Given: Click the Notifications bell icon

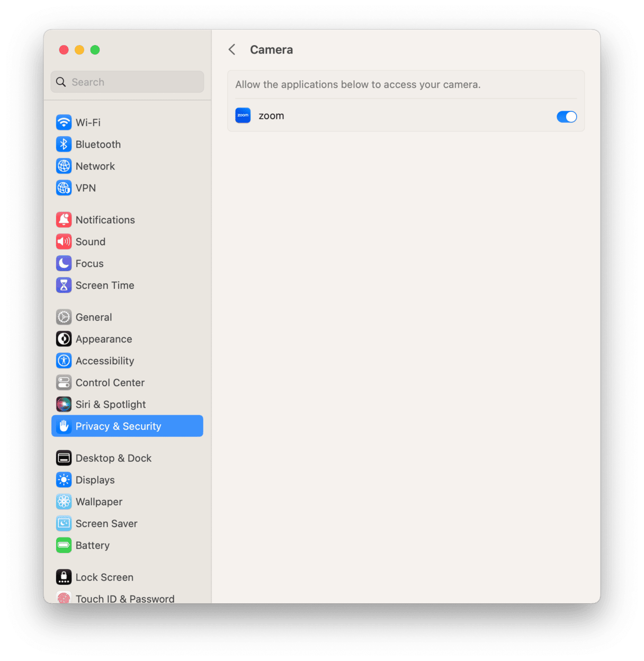Looking at the screenshot, I should click(x=64, y=220).
